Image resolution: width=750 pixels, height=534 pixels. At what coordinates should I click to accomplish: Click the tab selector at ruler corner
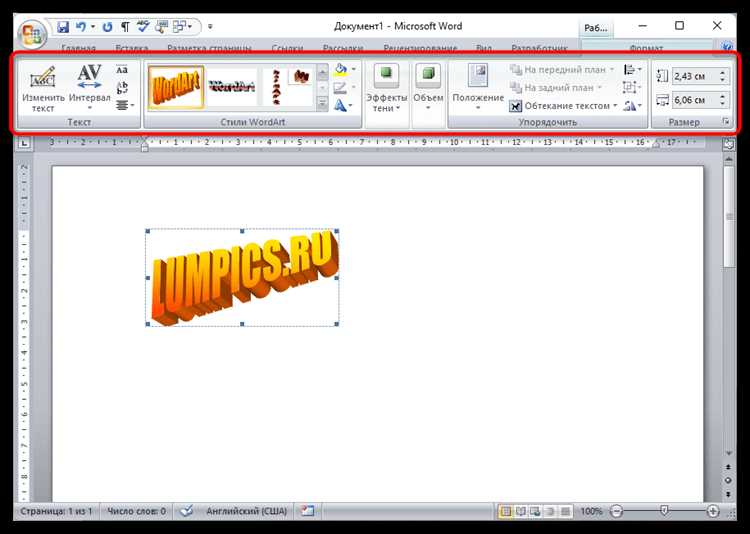pos(25,143)
